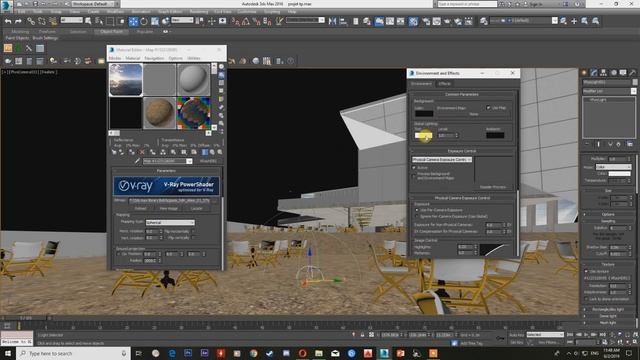Open Navigation menu in Material Editor

coord(154,58)
